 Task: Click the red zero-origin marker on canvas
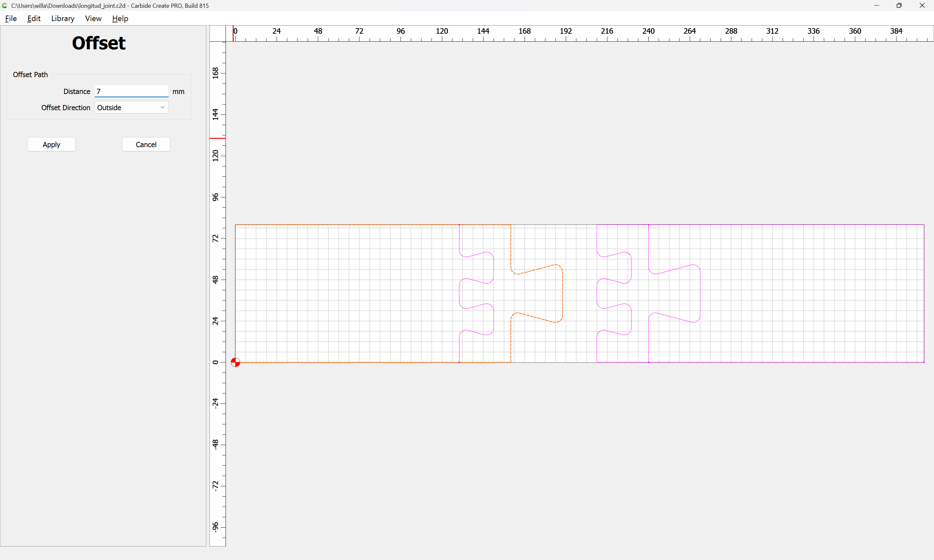click(x=235, y=362)
